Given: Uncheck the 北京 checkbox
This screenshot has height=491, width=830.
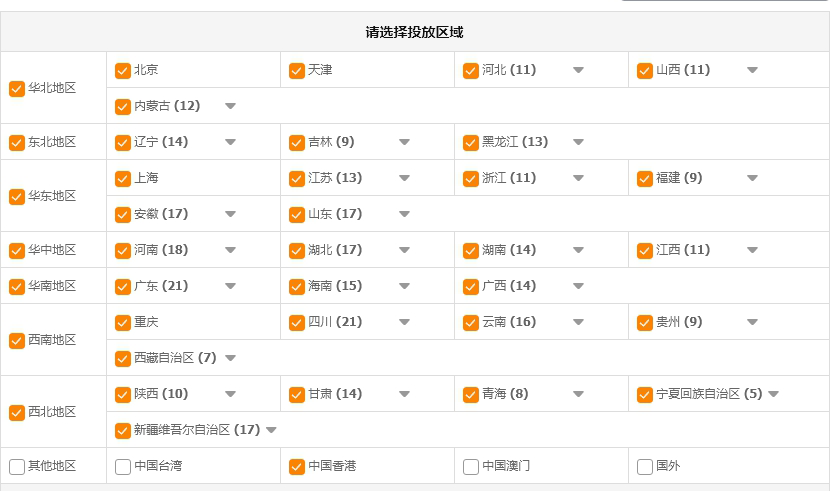Looking at the screenshot, I should point(123,71).
